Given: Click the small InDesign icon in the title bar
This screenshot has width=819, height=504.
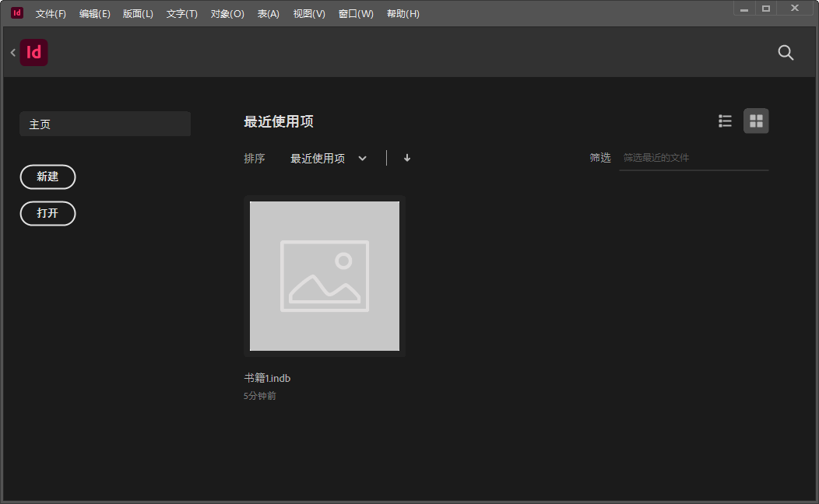Looking at the screenshot, I should [17, 13].
